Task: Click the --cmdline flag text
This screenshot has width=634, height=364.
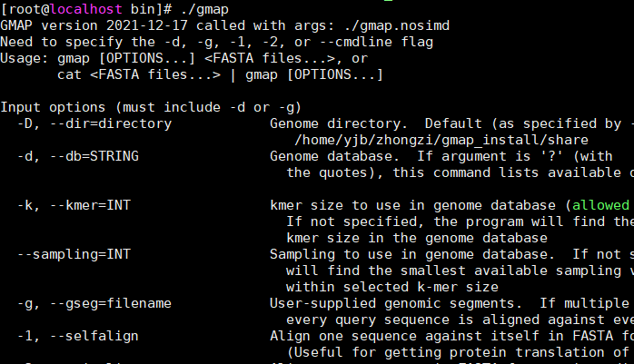Action: pyautogui.click(x=376, y=42)
